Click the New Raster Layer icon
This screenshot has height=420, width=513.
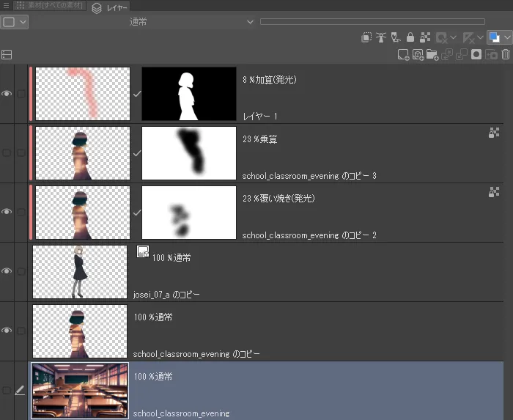(x=403, y=55)
